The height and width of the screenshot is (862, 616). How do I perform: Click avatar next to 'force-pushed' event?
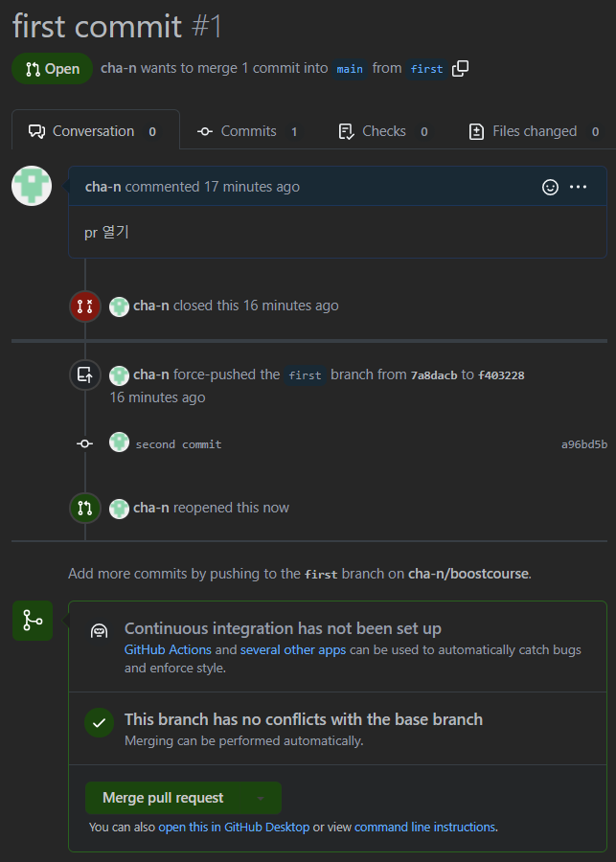tap(120, 375)
